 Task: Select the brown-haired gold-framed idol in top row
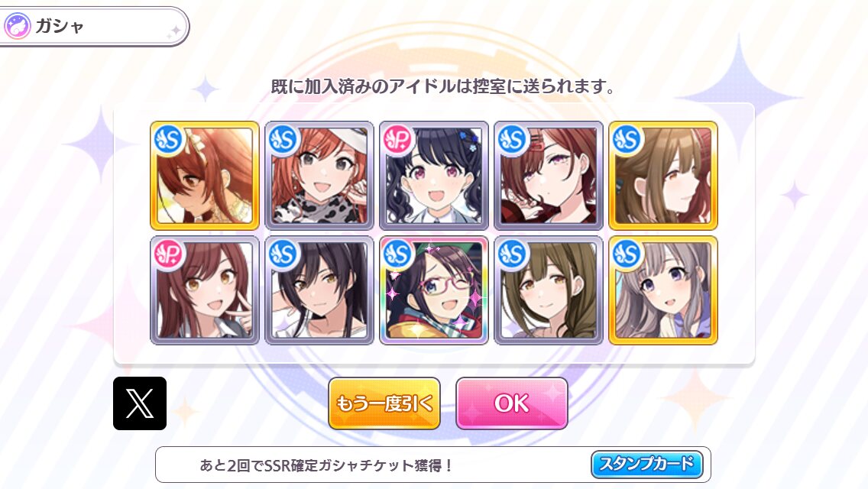point(663,176)
